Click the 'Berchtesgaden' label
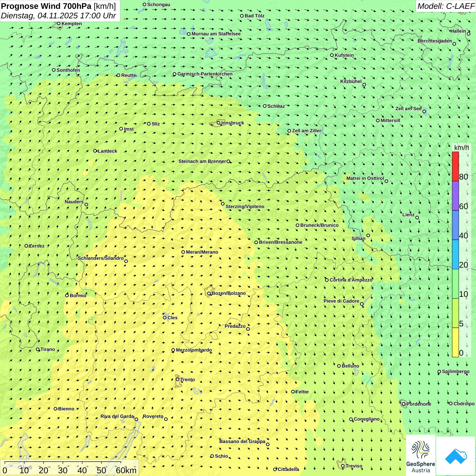 pos(435,41)
